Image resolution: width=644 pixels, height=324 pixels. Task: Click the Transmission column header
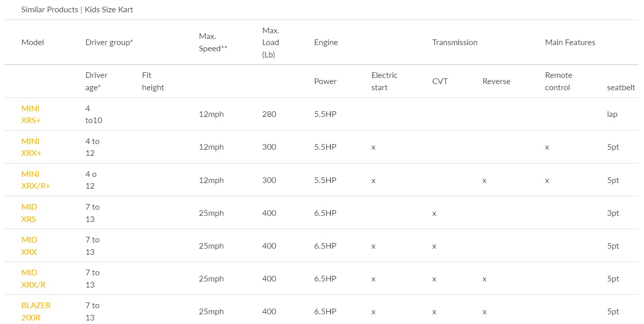(455, 43)
